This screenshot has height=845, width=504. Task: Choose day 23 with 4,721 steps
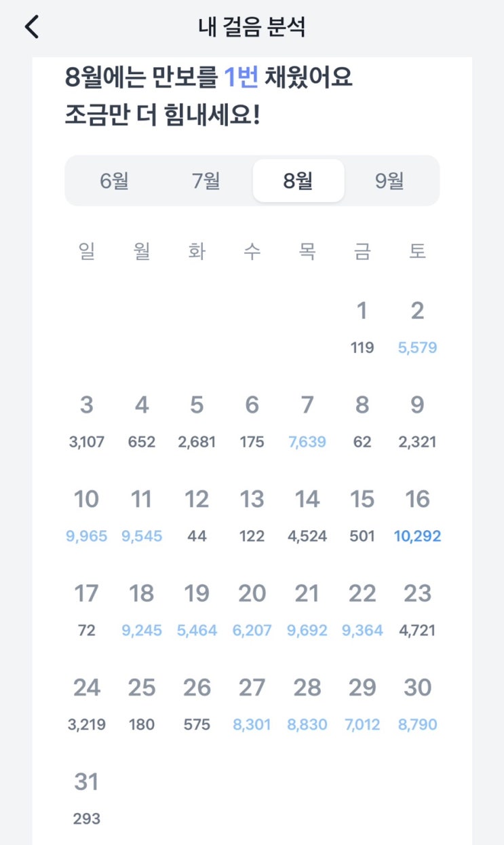pyautogui.click(x=417, y=611)
